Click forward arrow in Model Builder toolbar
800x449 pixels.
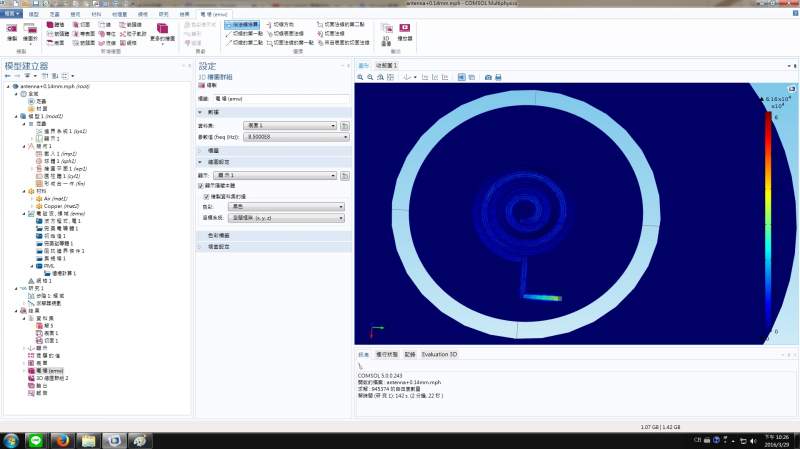click(17, 76)
